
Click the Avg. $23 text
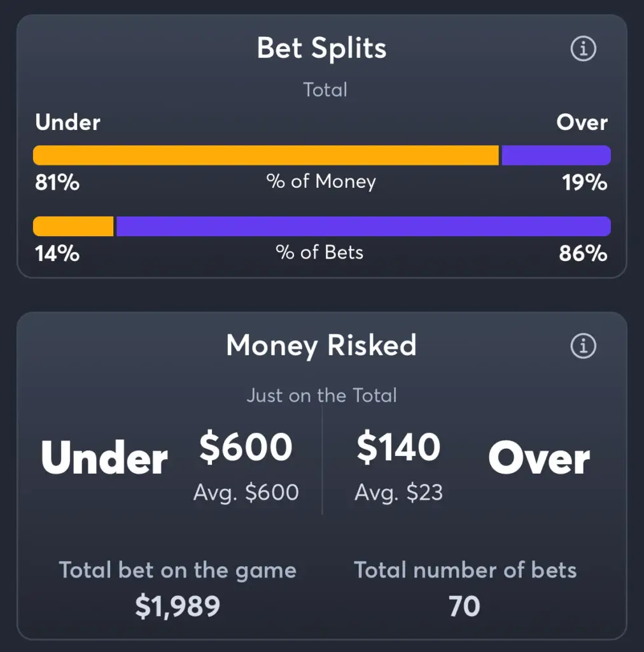tap(399, 492)
